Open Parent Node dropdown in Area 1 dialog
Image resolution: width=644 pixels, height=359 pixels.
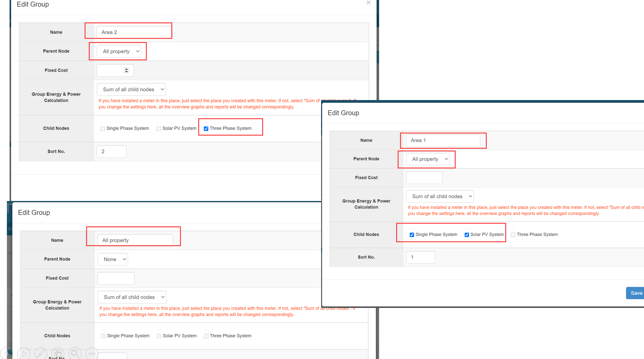click(428, 159)
